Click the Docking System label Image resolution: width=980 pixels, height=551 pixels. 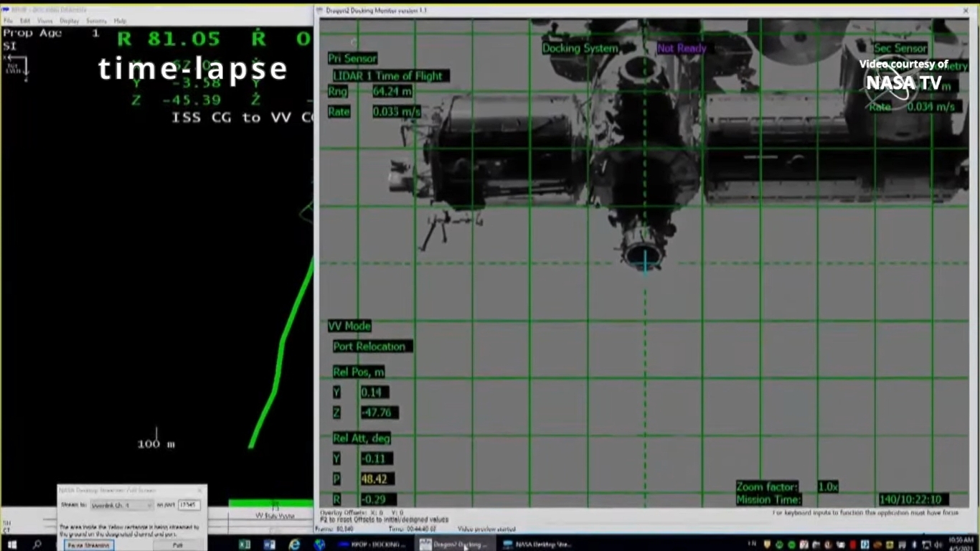[580, 48]
